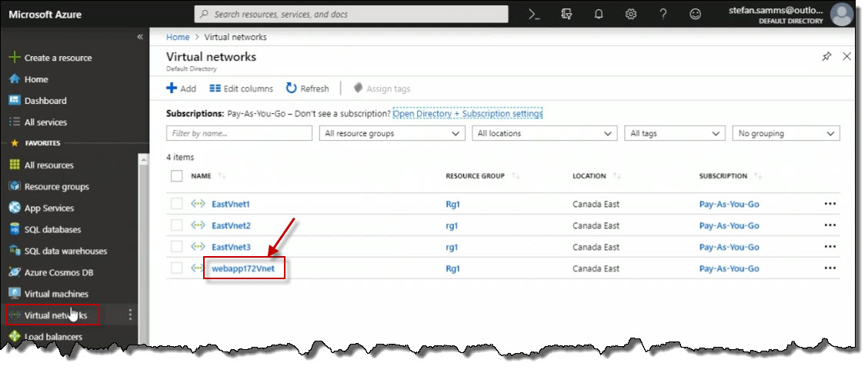This screenshot has height=373, width=868.
Task: Expand the All resource groups dropdown
Action: point(392,133)
